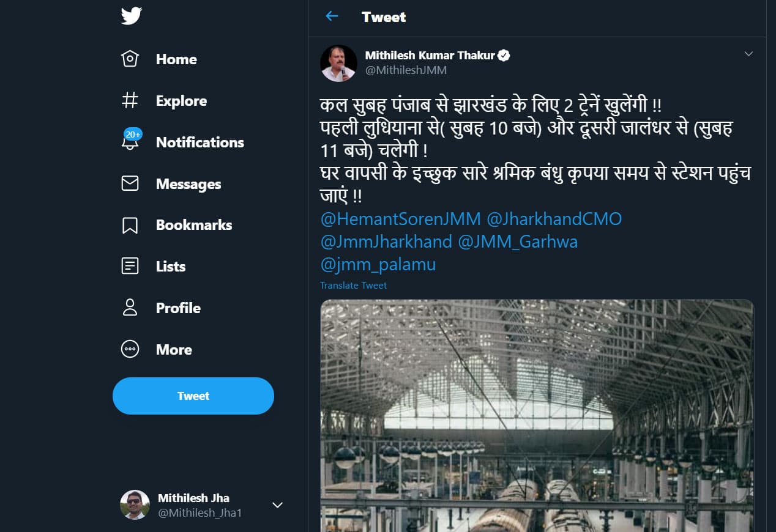View the railway station image attachment
Viewport: 776px width, 532px height.
pos(537,416)
